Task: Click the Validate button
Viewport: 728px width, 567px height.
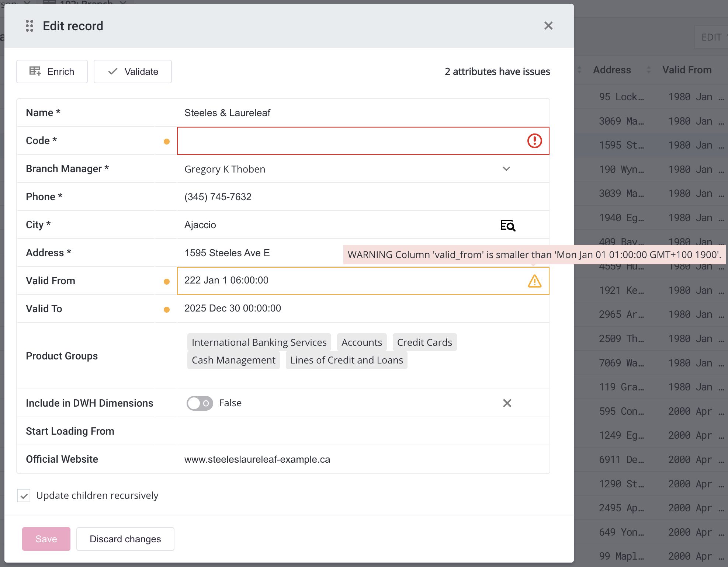Action: (133, 72)
